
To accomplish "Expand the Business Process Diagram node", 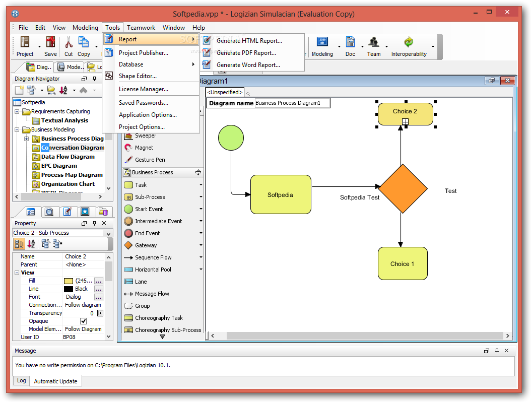I will (27, 139).
